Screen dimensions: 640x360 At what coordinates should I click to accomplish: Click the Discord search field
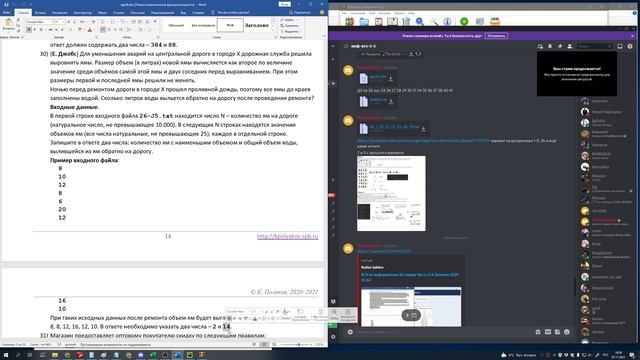click(x=594, y=47)
